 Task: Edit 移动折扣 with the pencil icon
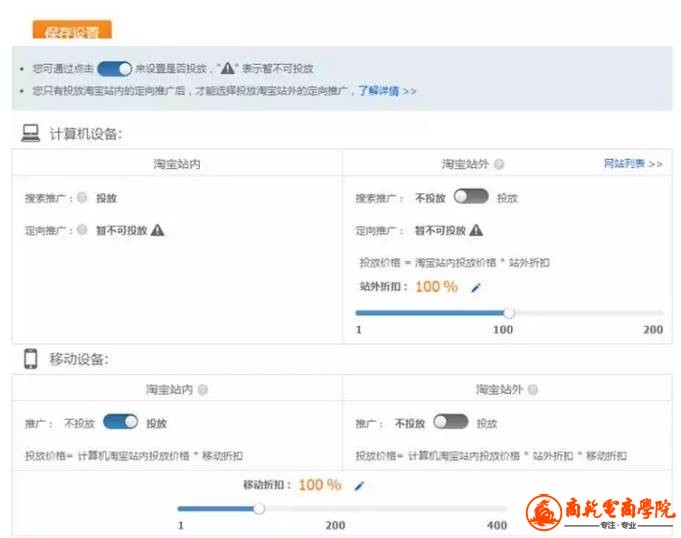click(x=359, y=486)
